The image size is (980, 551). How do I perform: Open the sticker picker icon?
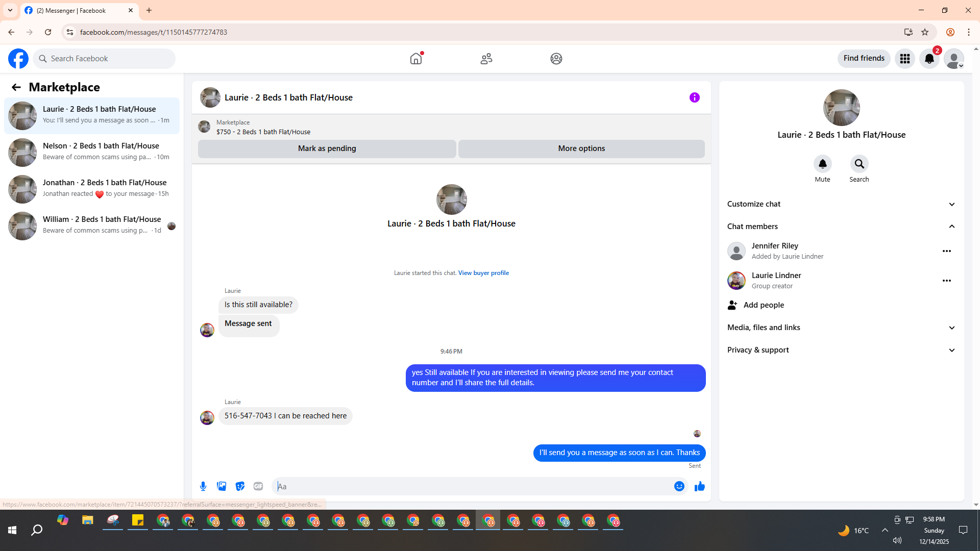[x=240, y=486]
